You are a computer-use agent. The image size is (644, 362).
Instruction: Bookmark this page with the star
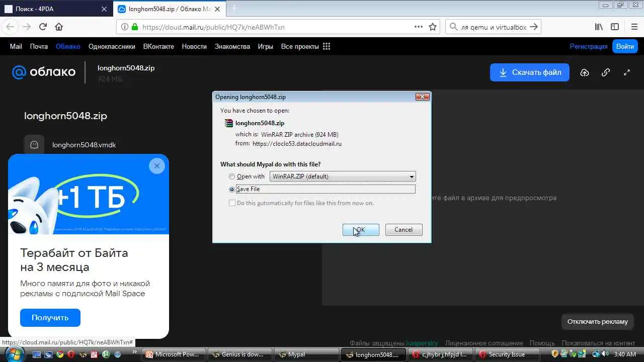point(433,27)
